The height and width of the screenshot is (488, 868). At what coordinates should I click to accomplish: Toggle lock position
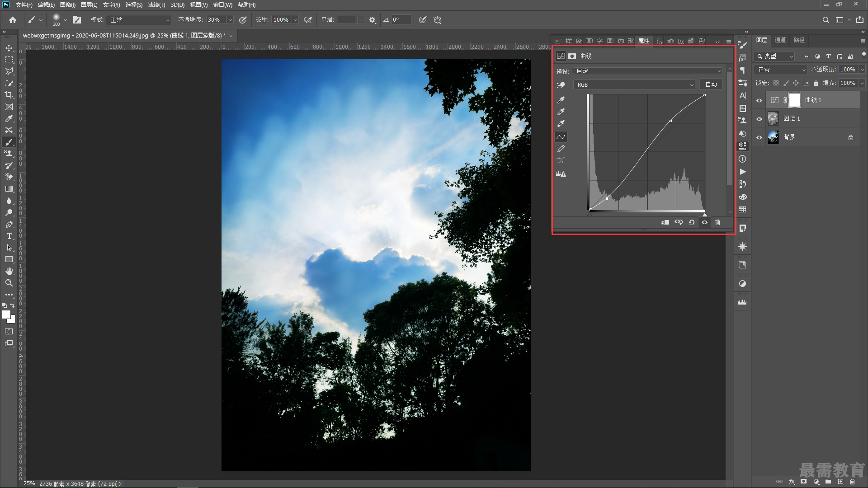(796, 83)
